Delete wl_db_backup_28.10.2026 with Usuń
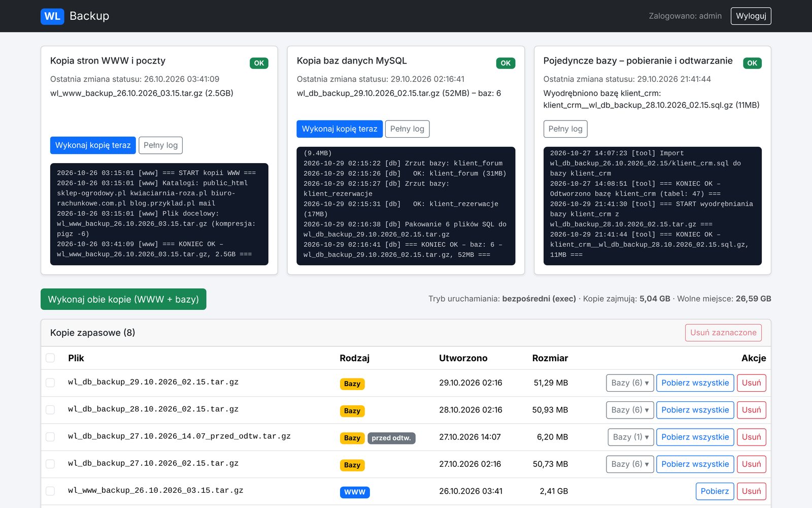Image resolution: width=812 pixels, height=508 pixels. pos(751,410)
